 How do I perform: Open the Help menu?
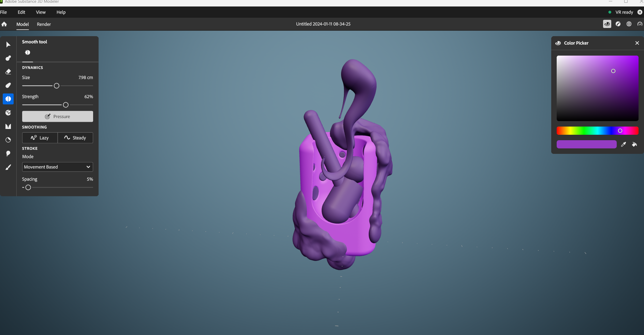pyautogui.click(x=61, y=12)
